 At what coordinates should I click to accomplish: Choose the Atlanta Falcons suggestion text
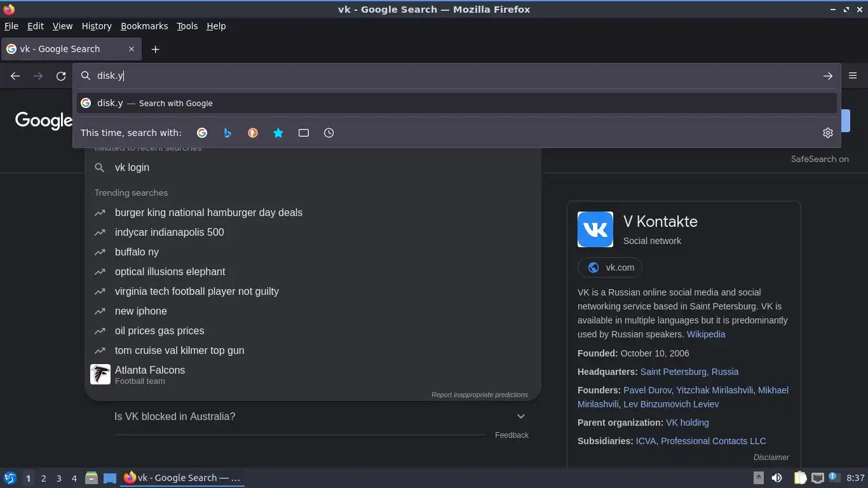click(x=150, y=370)
